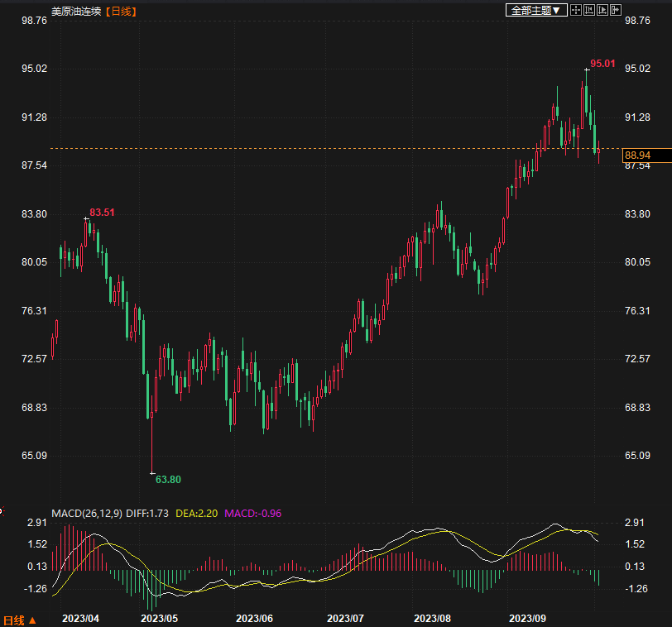672x627 pixels.
Task: Click the 95.01 high price marker
Action: [x=602, y=64]
